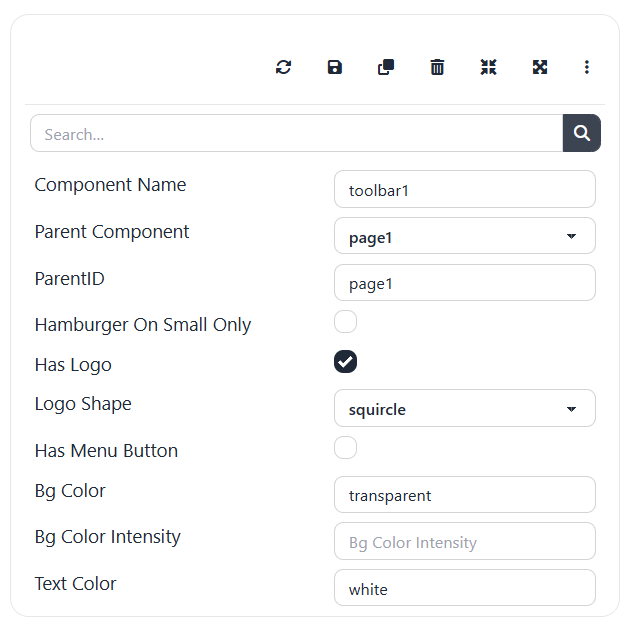Enable the Has Menu Button checkbox
The image size is (631, 625).
[x=345, y=447]
